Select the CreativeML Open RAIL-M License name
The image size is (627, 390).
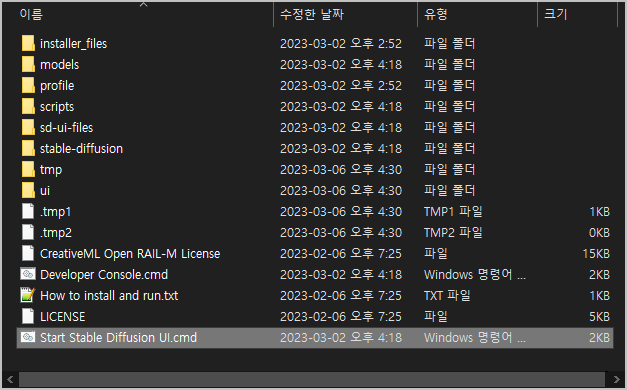[x=130, y=254]
